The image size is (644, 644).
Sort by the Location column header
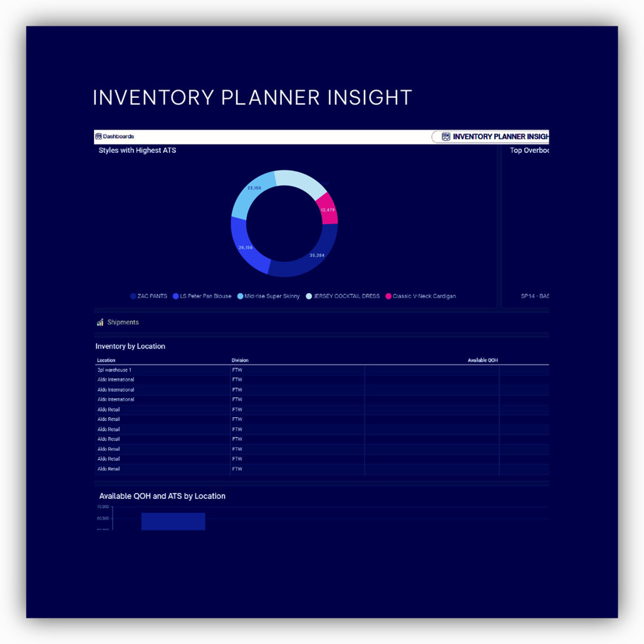(x=106, y=360)
